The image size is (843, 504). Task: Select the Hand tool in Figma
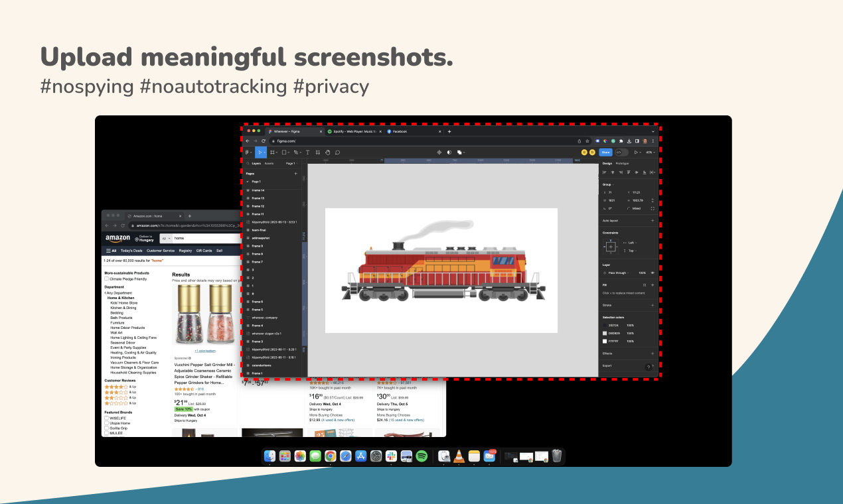point(327,152)
